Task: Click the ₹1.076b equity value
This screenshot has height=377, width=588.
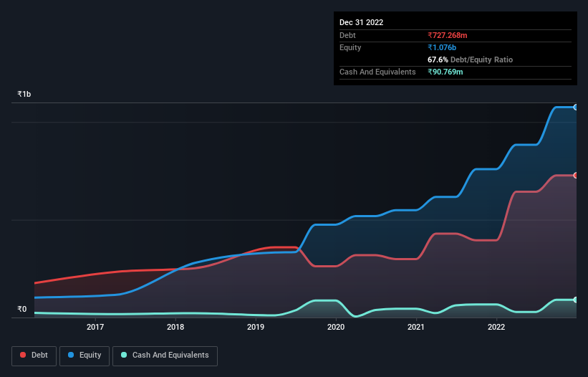Action: [442, 47]
